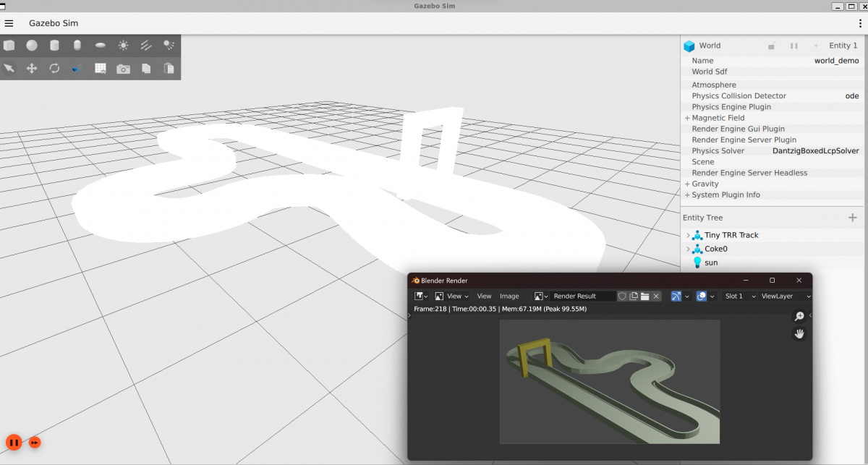This screenshot has height=465, width=868.
Task: Click the rendered track image in Blender
Action: pos(610,381)
